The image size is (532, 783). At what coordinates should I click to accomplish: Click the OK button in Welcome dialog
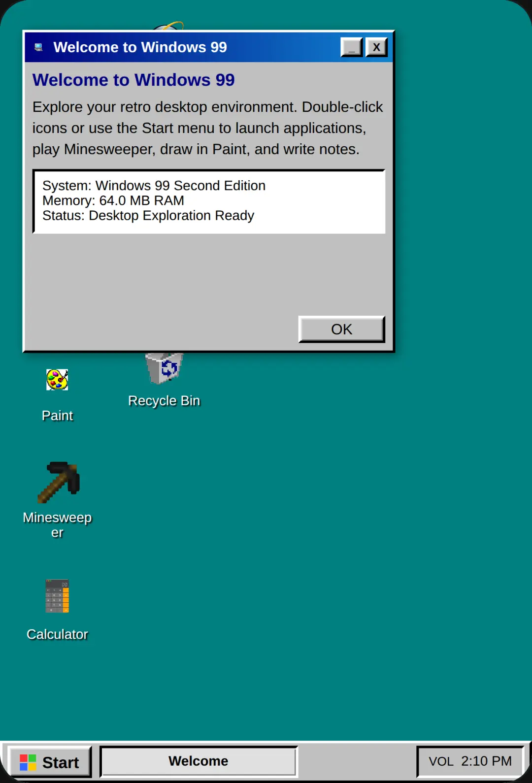[x=342, y=329]
